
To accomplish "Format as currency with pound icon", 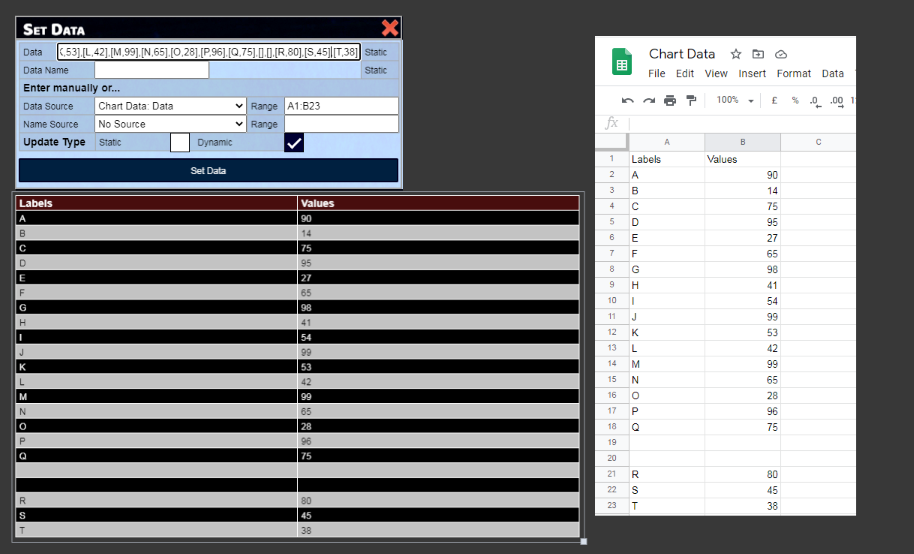I will pos(774,100).
